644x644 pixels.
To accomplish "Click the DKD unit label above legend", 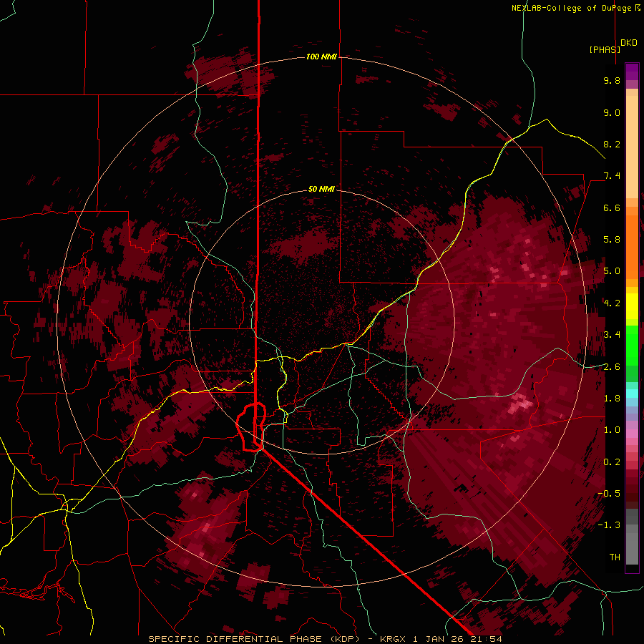I will pyautogui.click(x=629, y=43).
